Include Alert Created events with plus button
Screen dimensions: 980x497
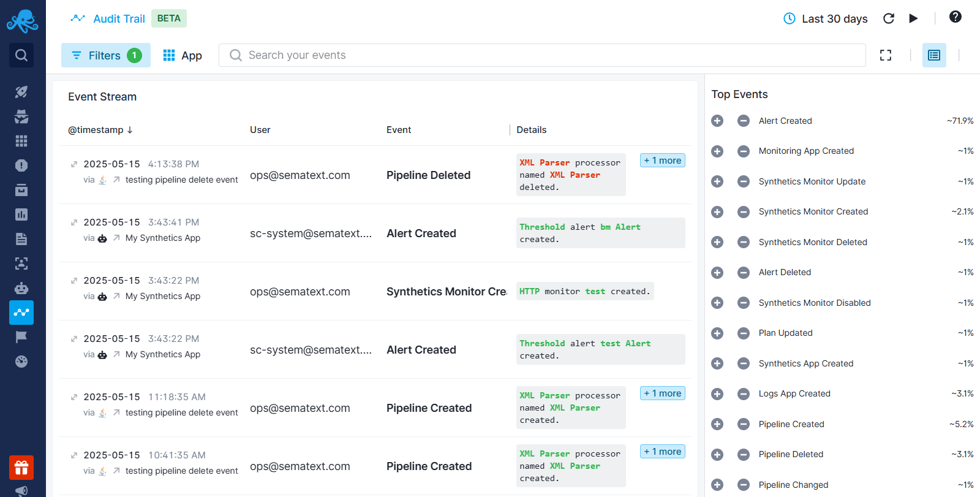pos(717,121)
